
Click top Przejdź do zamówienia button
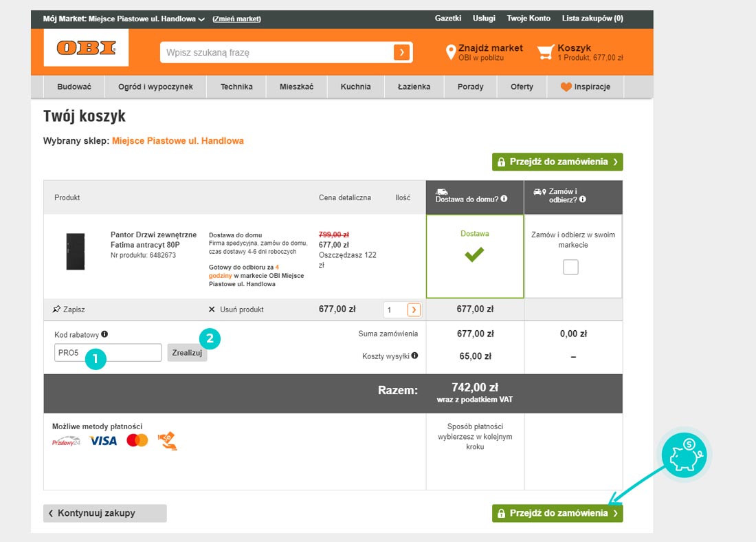557,162
